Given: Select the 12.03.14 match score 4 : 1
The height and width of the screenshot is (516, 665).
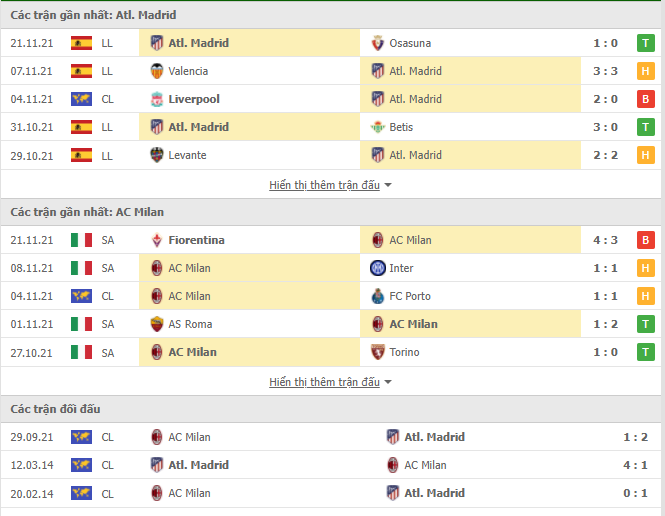Looking at the screenshot, I should [x=635, y=466].
